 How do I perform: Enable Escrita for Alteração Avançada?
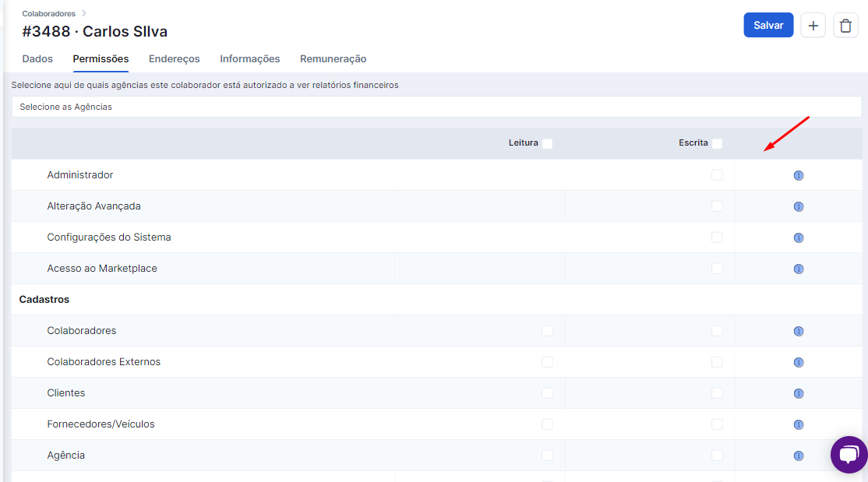717,206
